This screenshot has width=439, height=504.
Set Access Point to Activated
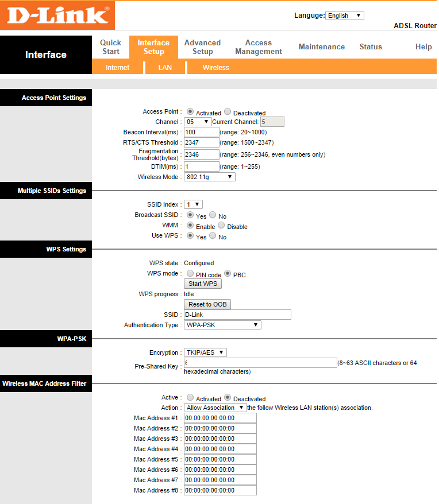190,111
